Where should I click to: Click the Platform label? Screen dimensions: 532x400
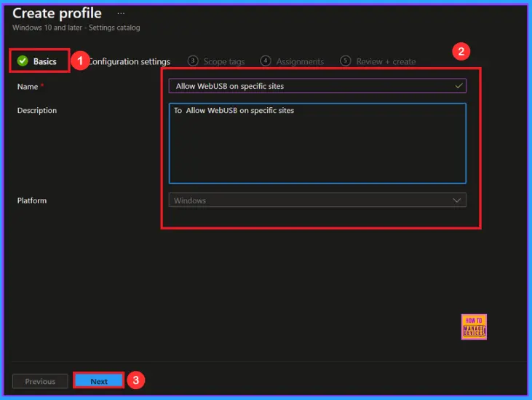pyautogui.click(x=32, y=200)
